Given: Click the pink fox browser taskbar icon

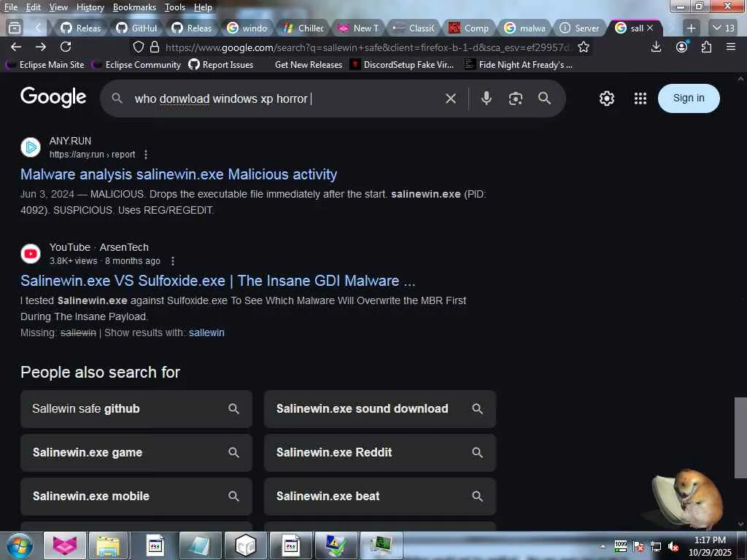Looking at the screenshot, I should (65, 545).
